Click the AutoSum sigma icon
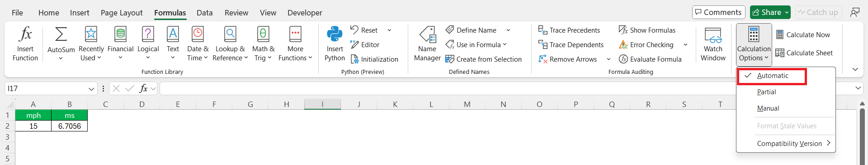The height and width of the screenshot is (165, 868). tap(61, 34)
